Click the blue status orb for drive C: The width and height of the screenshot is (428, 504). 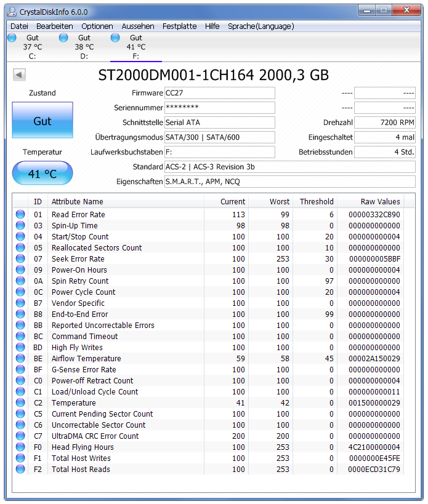tap(12, 38)
